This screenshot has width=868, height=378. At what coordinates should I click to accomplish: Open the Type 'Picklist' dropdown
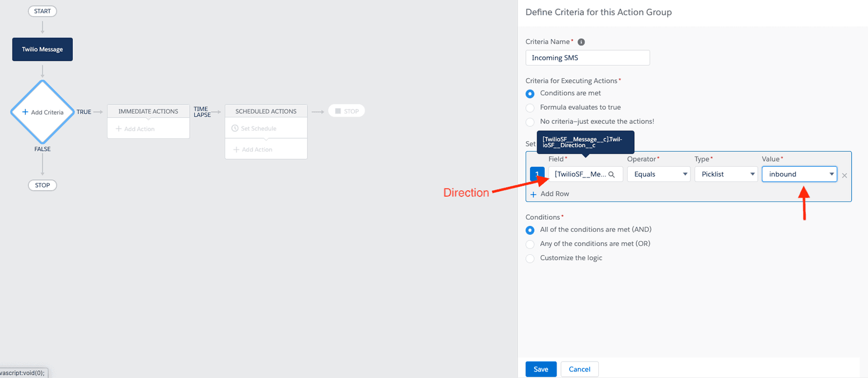[x=726, y=174]
